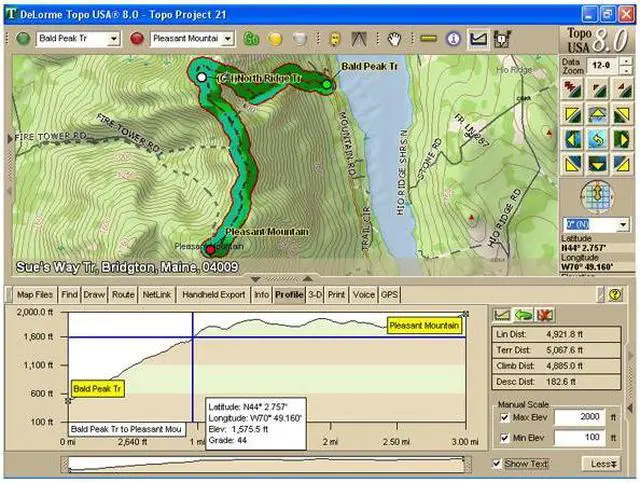Click the green Go route button
Image resolution: width=640 pixels, height=483 pixels.
251,38
